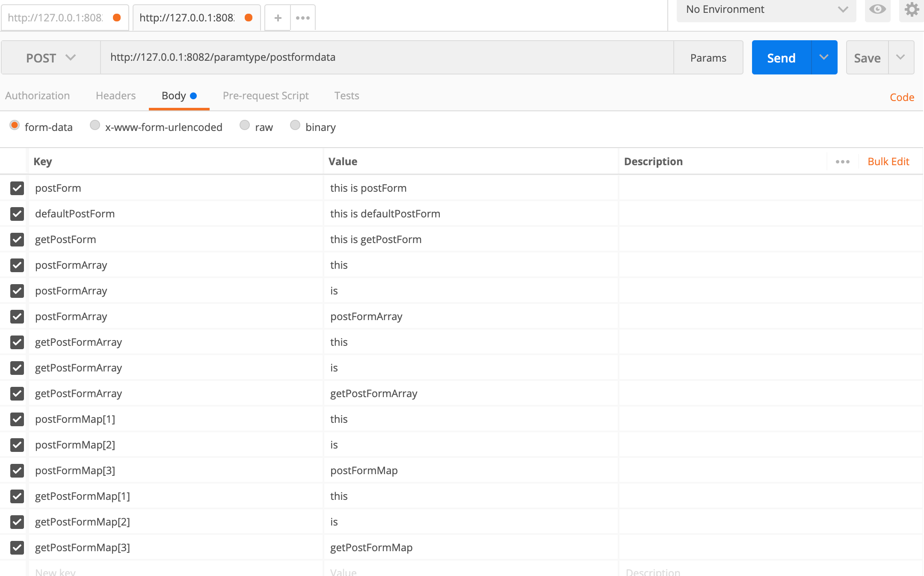The image size is (924, 576).
Task: Switch to the Tests tab
Action: pyautogui.click(x=346, y=95)
